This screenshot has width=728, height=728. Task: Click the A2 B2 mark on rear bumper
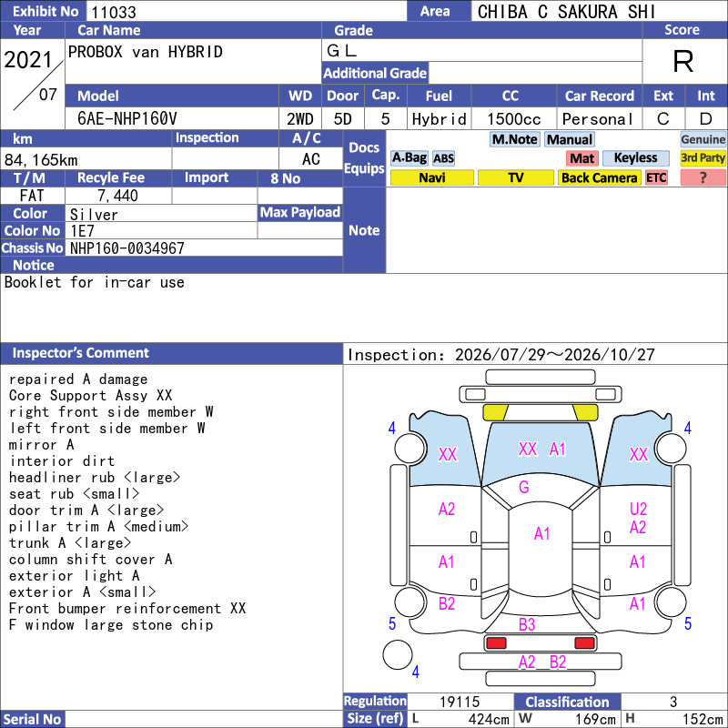click(x=541, y=662)
